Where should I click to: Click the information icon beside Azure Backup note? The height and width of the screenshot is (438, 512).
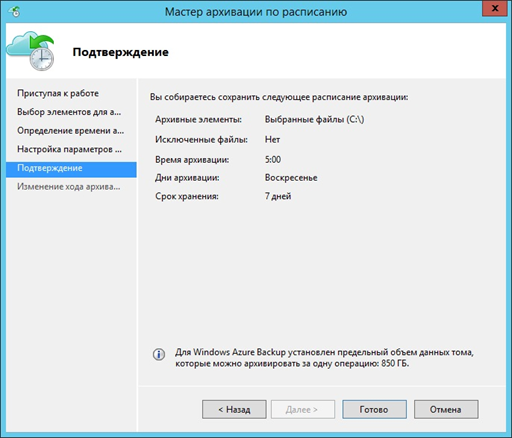tap(159, 355)
